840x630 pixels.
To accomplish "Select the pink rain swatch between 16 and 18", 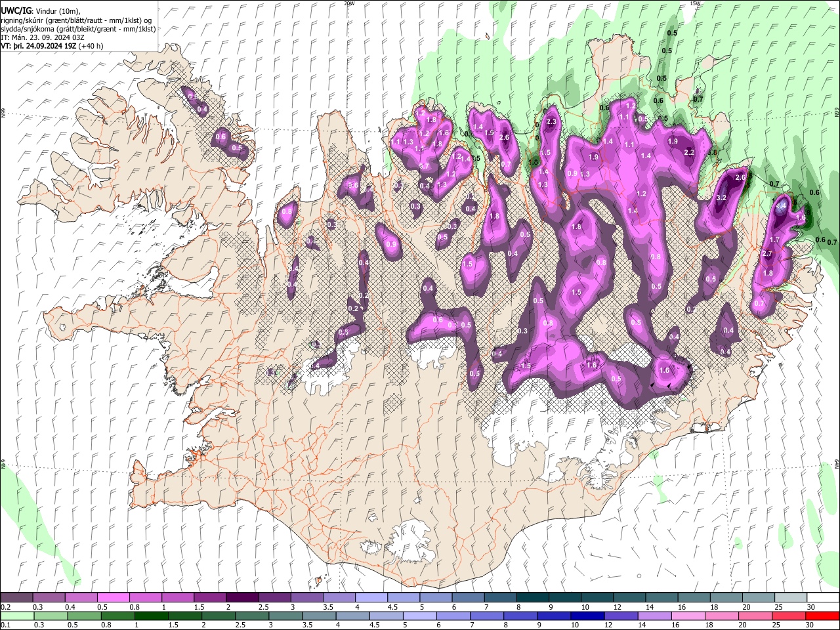I will [x=688, y=616].
